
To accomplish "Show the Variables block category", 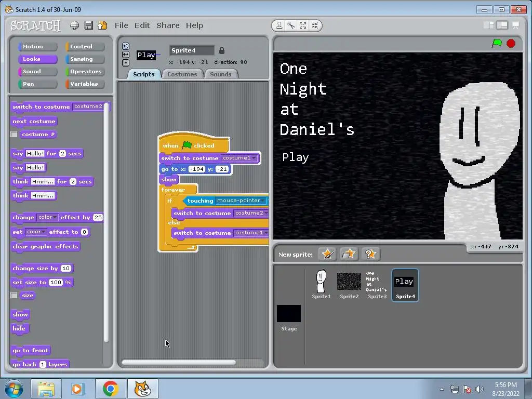I will coord(85,84).
